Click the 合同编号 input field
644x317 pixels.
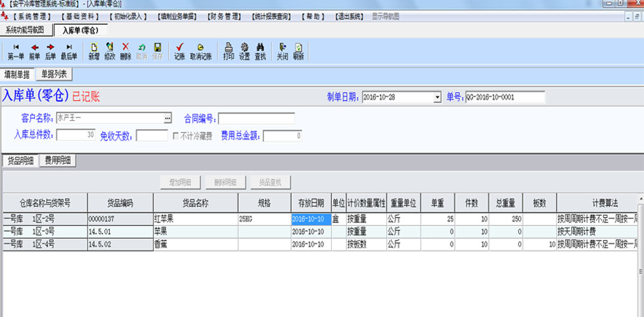[256, 119]
